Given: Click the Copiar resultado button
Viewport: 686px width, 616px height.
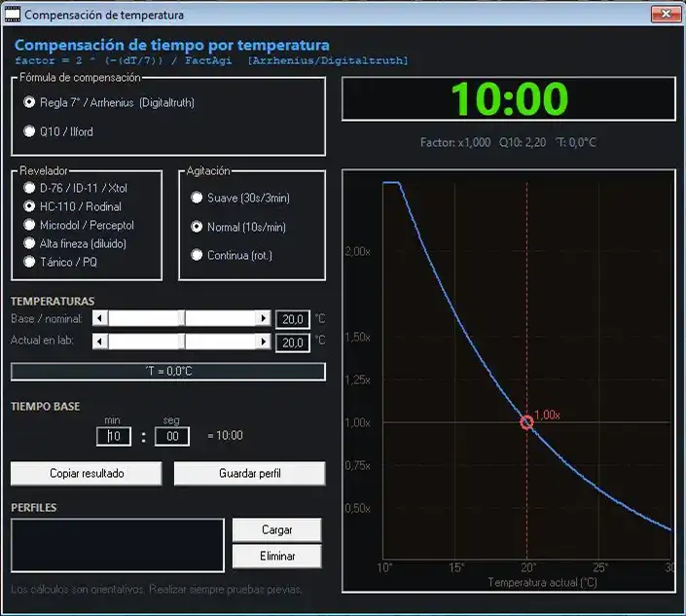Looking at the screenshot, I should 87,473.
